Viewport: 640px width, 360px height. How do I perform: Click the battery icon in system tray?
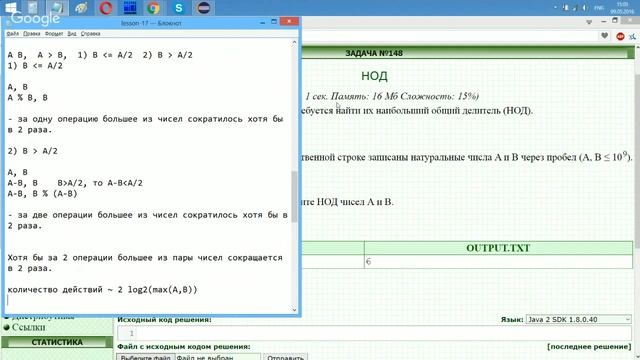[x=565, y=8]
